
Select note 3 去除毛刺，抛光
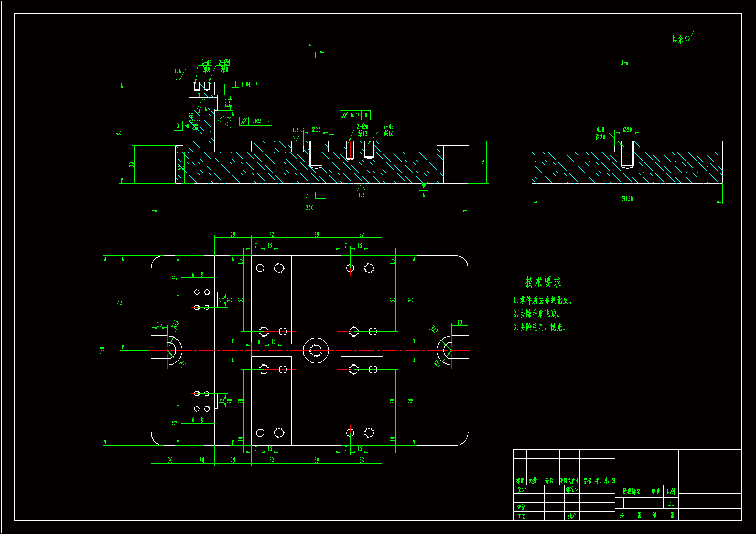(x=539, y=327)
